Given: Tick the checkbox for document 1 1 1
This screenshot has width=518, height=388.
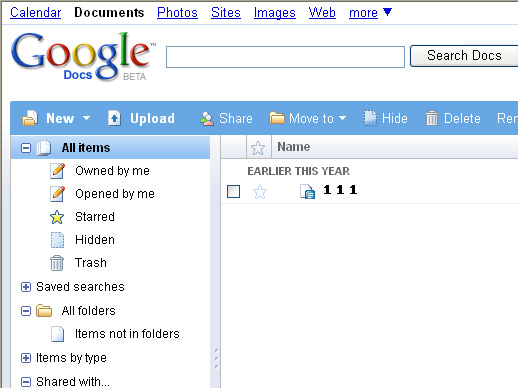Looking at the screenshot, I should tap(233, 192).
